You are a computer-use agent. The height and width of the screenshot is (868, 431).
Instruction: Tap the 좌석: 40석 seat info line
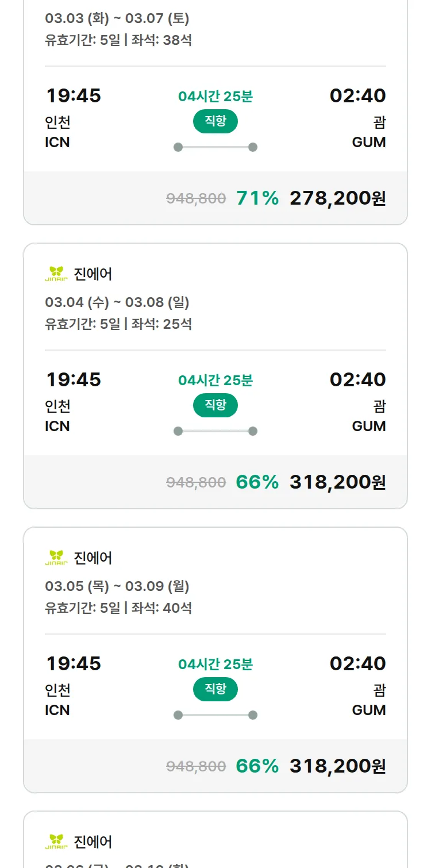click(161, 608)
